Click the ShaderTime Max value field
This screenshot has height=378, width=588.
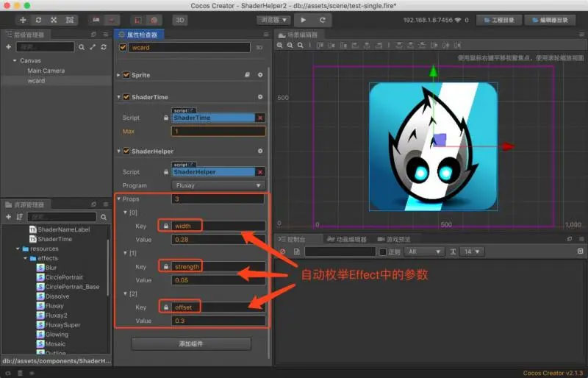218,132
